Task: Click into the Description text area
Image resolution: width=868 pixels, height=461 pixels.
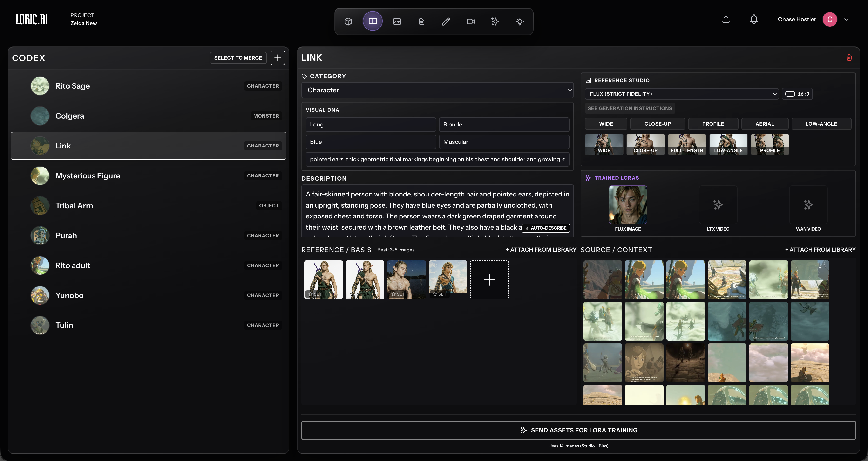Action: click(437, 210)
